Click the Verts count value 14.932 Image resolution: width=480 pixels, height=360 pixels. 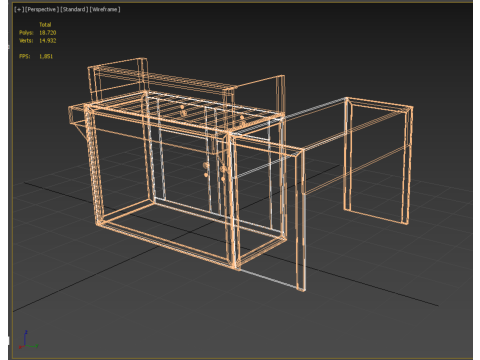[x=48, y=41]
